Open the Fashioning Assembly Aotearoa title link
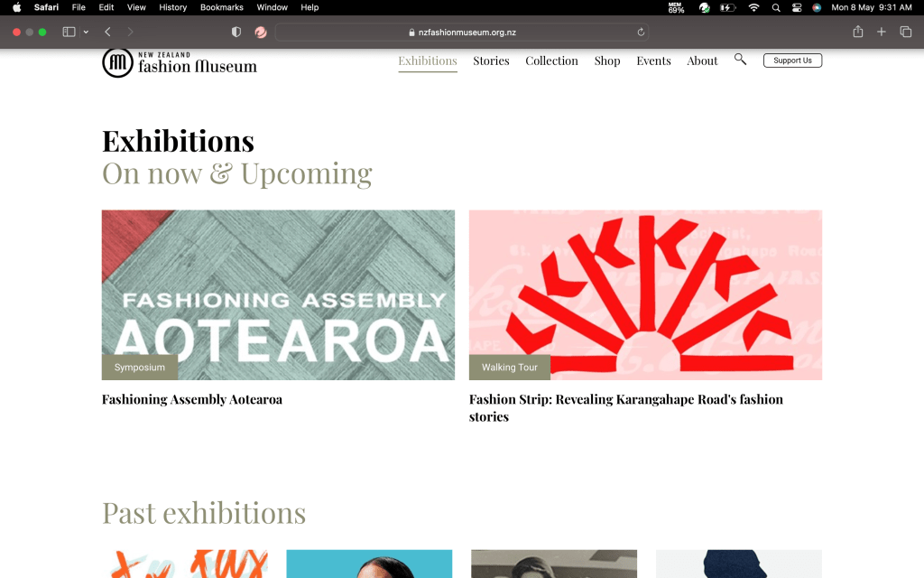The image size is (924, 578). point(191,399)
